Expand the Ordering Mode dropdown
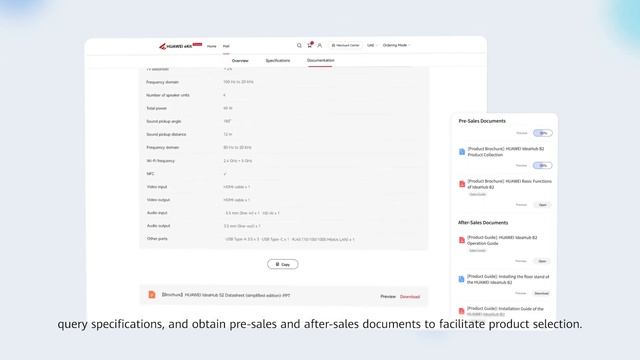The image size is (640, 360). coord(396,45)
